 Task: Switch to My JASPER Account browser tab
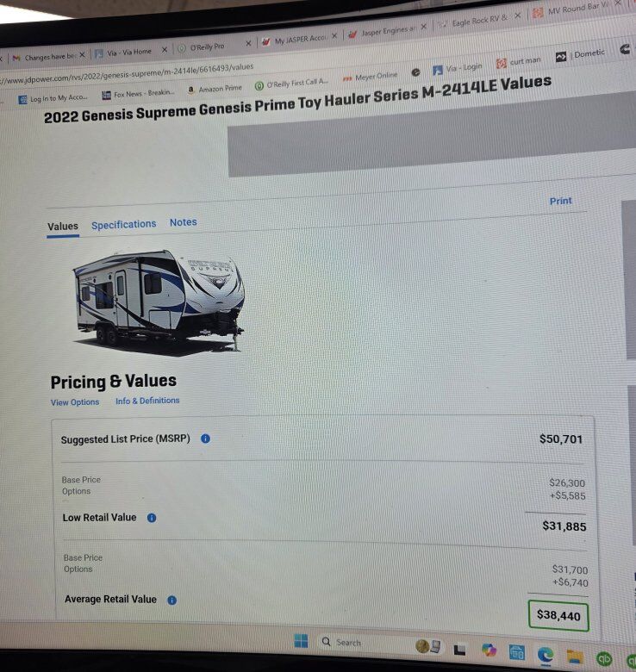point(300,40)
